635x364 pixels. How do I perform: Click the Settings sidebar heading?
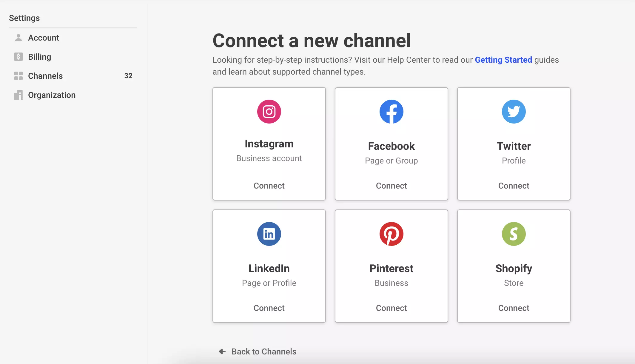tap(24, 18)
